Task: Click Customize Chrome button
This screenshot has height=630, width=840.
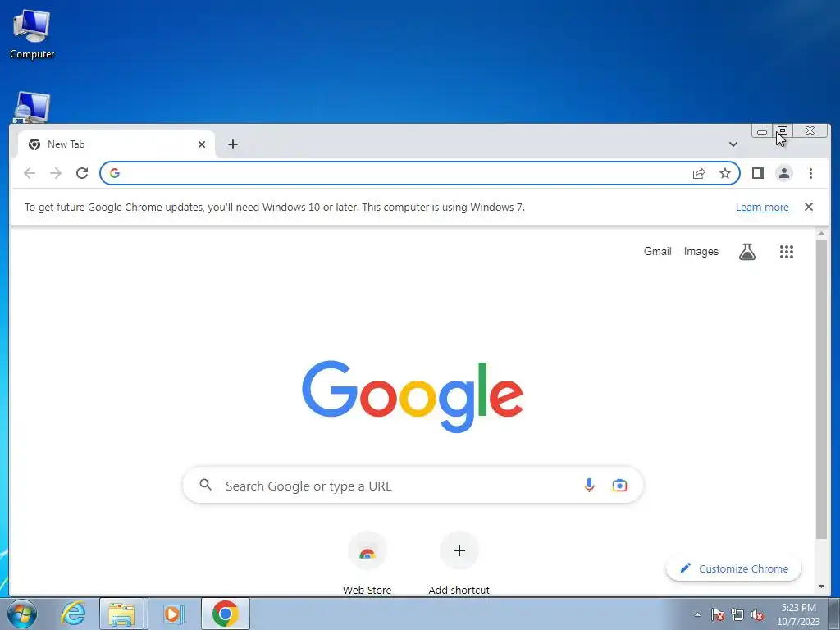Action: (733, 568)
